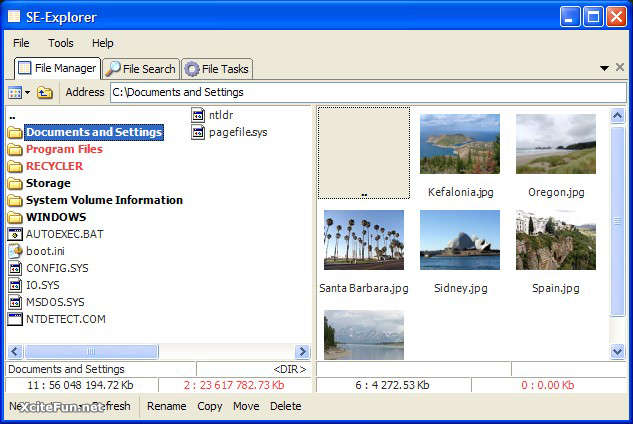The image size is (633, 424).
Task: Select the Santa Barbara.jpg thumbnail
Action: tap(364, 240)
